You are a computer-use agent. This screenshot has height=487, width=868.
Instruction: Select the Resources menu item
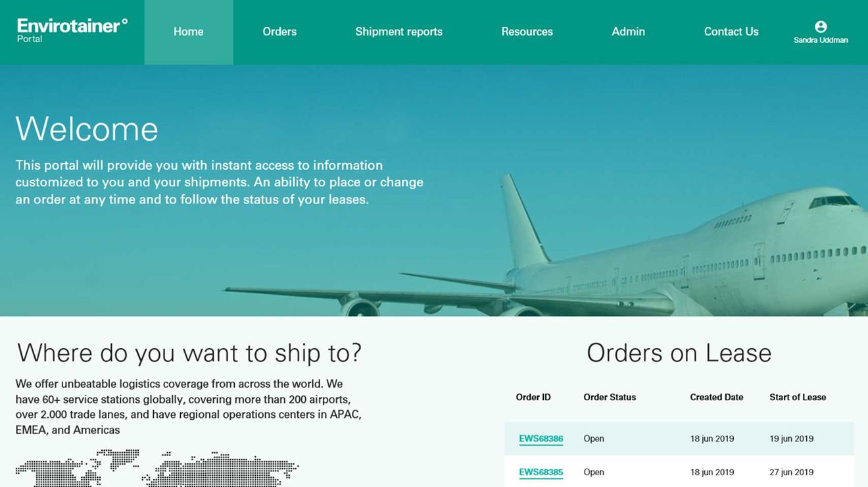(x=527, y=32)
